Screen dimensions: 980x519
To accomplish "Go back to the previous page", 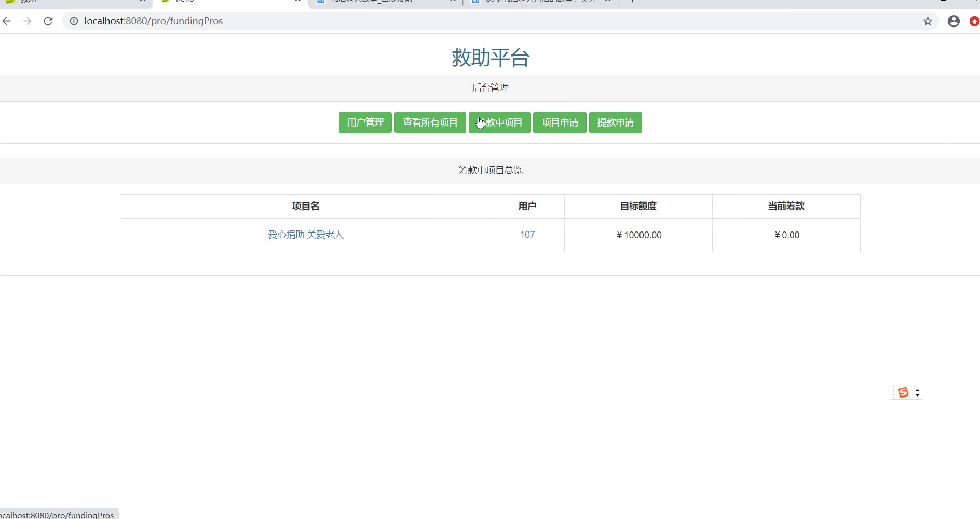I will click(7, 21).
